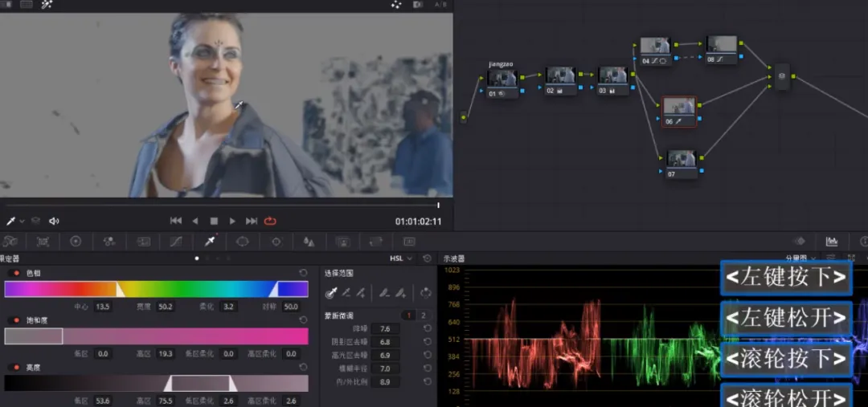
Task: Click the 内/外比例 value 8.9
Action: click(x=385, y=381)
